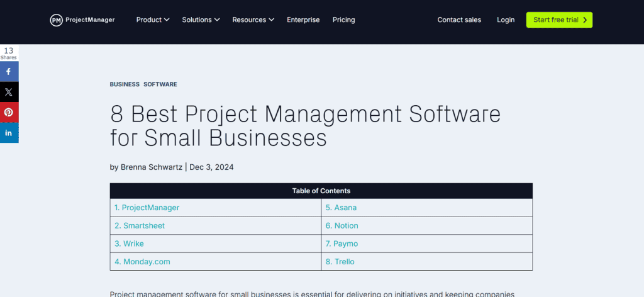
Task: Expand the Product dropdown menu
Action: (x=153, y=20)
